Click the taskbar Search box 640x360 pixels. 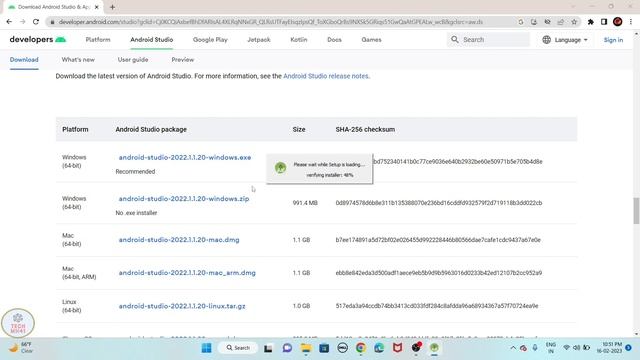[239, 348]
